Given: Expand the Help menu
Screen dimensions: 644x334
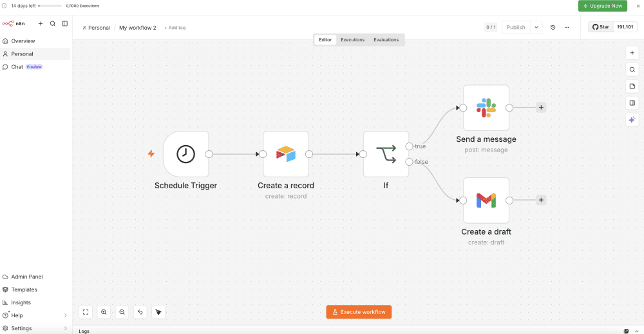Looking at the screenshot, I should (35, 315).
